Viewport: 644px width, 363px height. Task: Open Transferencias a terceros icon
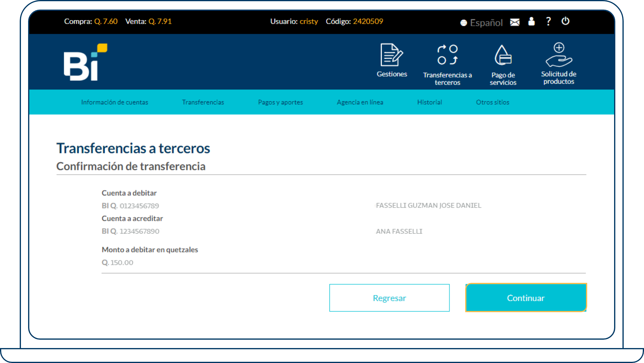447,55
